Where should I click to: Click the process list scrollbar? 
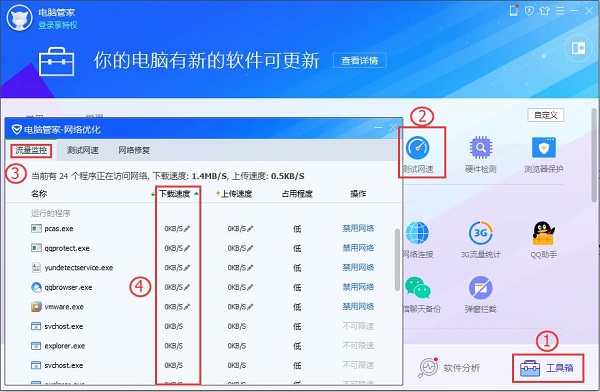(x=397, y=260)
